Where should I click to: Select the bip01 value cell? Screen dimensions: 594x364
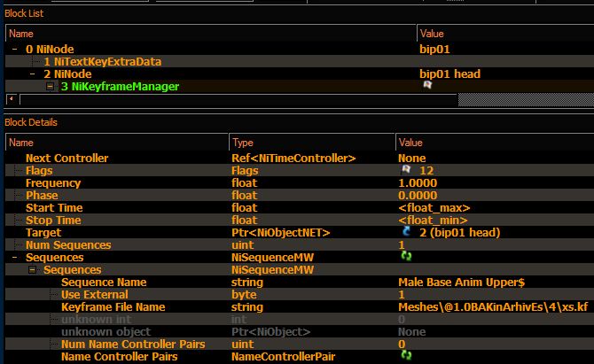click(434, 50)
